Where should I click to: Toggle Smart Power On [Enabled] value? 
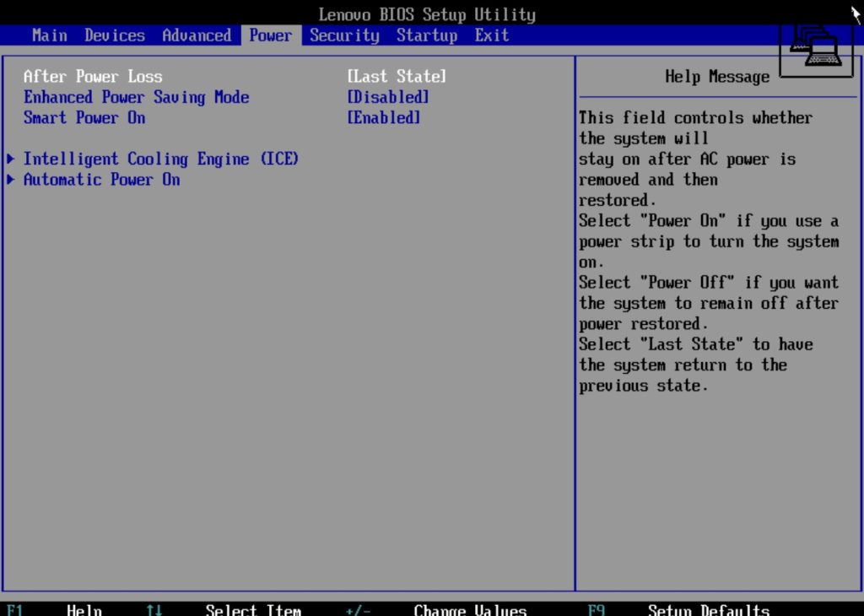[384, 118]
